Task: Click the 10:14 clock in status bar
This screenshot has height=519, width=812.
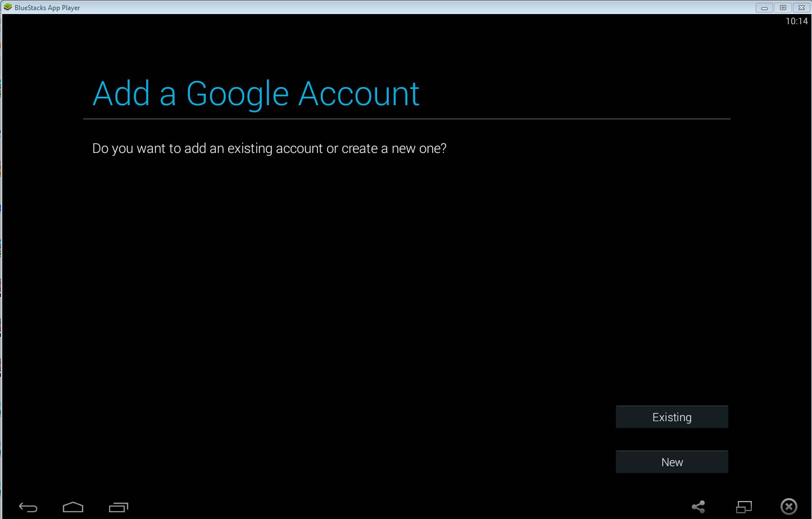Action: point(796,21)
